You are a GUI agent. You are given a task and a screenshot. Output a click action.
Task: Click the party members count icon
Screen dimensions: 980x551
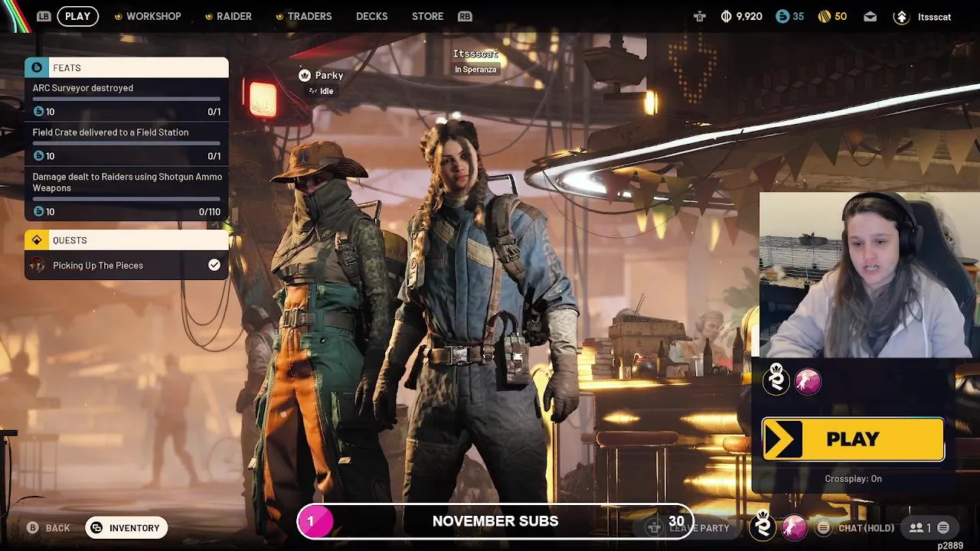pyautogui.click(x=916, y=528)
